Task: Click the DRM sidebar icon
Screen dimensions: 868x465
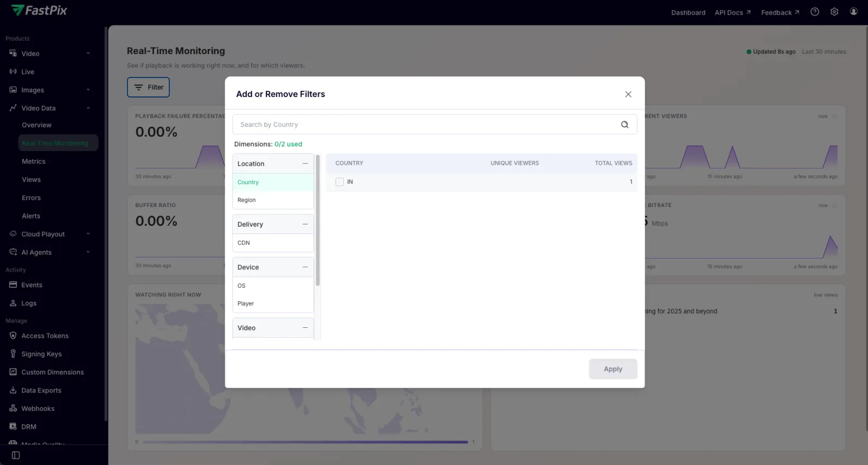Action: pyautogui.click(x=13, y=427)
